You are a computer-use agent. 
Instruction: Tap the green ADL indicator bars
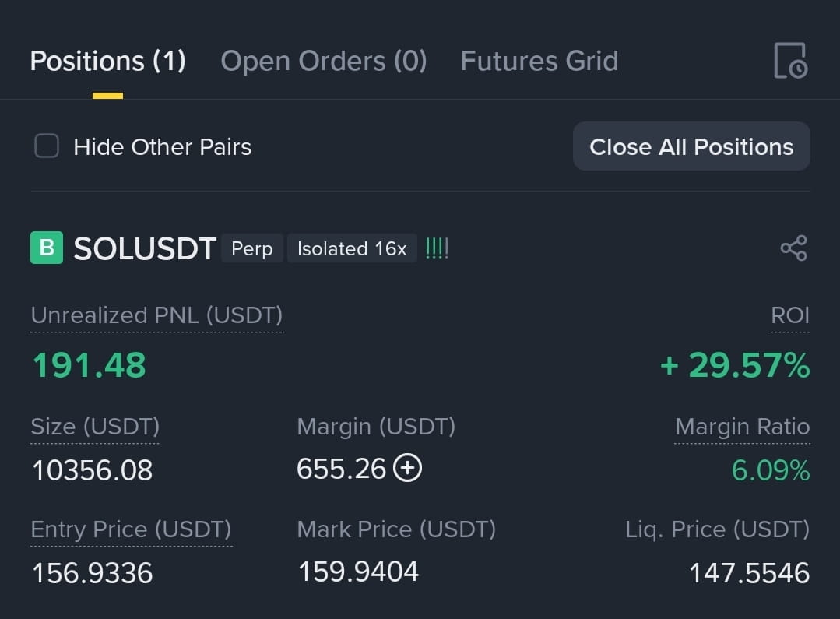point(437,248)
